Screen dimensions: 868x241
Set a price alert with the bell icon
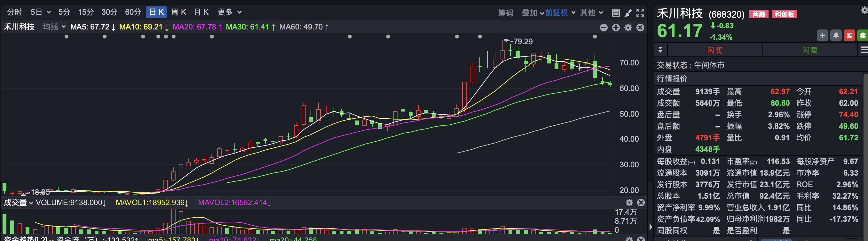pyautogui.click(x=836, y=36)
